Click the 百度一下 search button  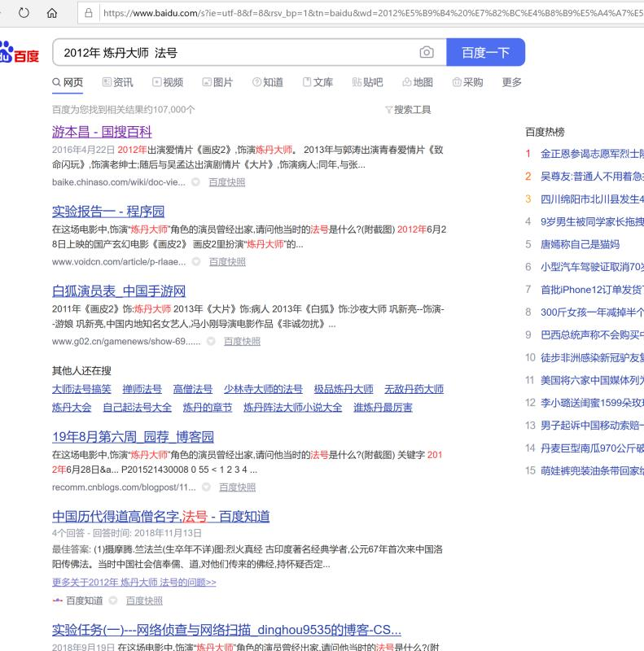tap(485, 52)
